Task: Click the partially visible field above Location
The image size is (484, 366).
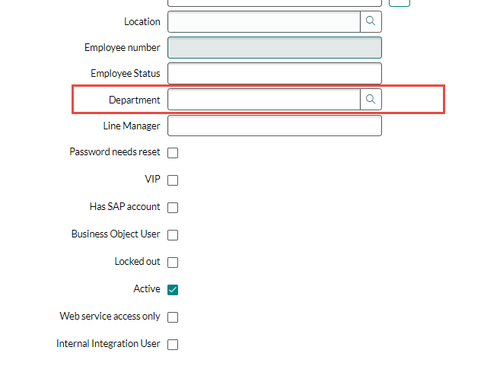Action: [274, 3]
